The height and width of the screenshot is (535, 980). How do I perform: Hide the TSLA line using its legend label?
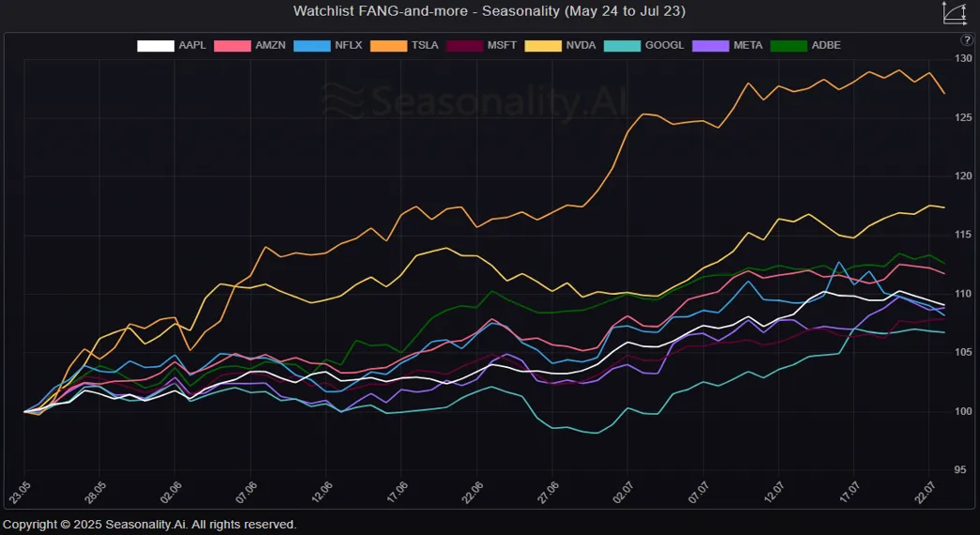[425, 46]
